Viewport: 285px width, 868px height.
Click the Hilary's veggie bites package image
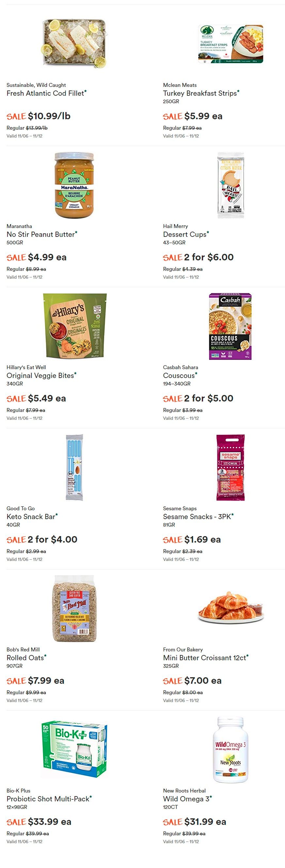pyautogui.click(x=74, y=326)
